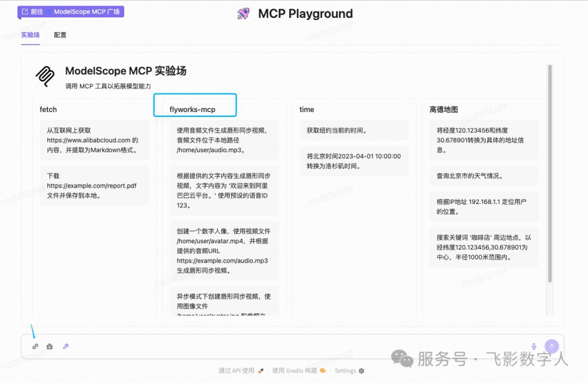This screenshot has height=383, width=588.
Task: Select fetch example about alibabacloud.com Markdown
Action: pos(95,140)
